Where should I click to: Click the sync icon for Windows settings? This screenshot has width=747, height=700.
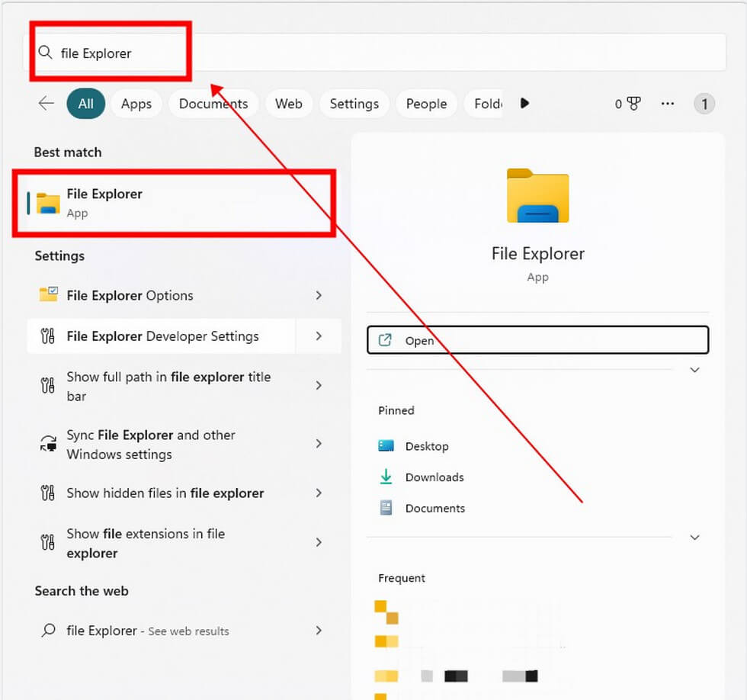click(48, 444)
